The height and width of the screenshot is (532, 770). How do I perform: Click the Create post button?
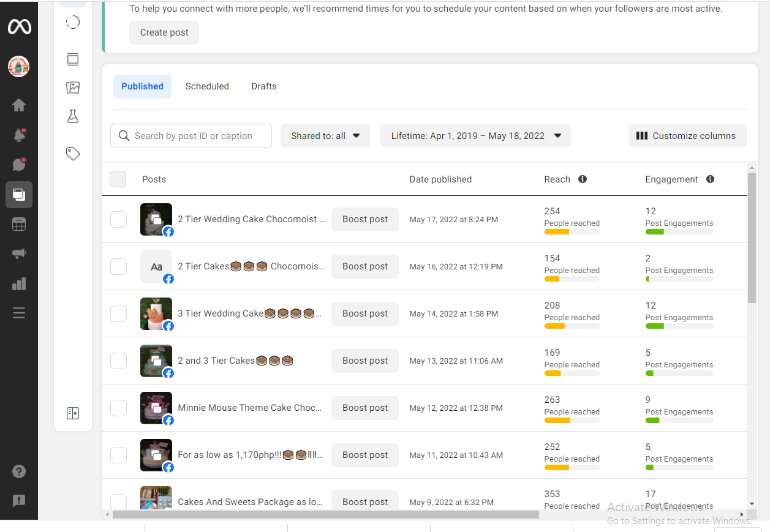pyautogui.click(x=164, y=32)
